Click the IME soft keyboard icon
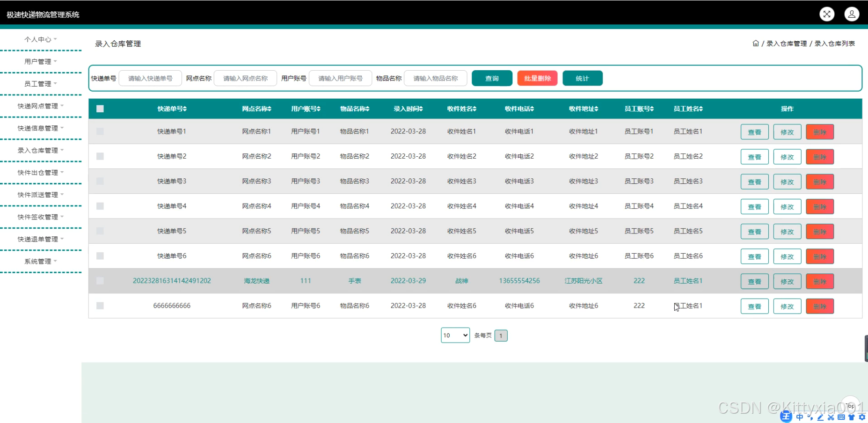Viewport: 868px width, 423px height. coord(841,417)
